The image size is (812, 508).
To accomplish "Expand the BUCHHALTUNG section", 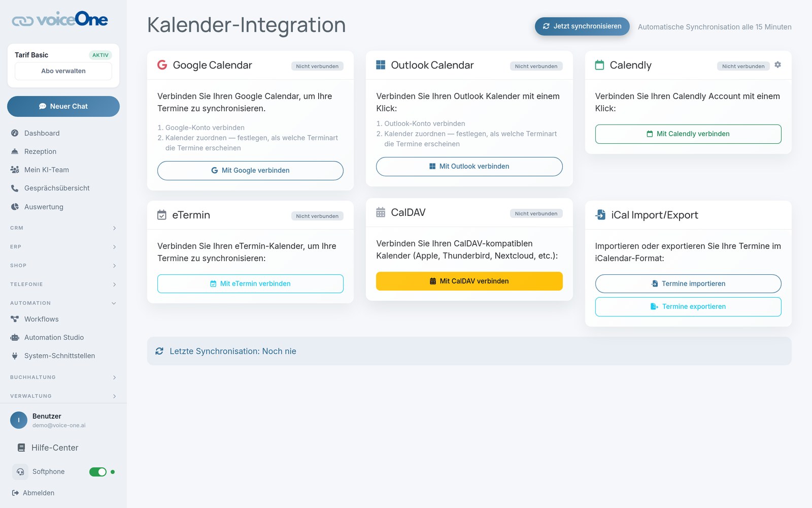I will pyautogui.click(x=63, y=377).
